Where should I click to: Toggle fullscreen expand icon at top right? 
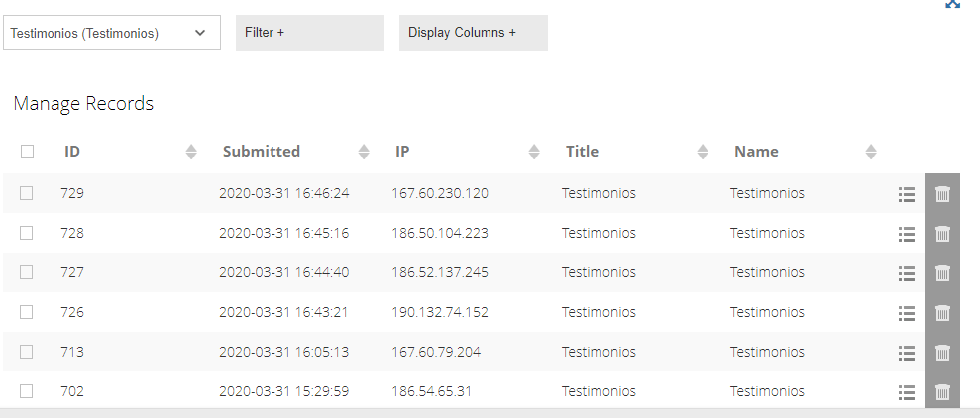pos(952,4)
